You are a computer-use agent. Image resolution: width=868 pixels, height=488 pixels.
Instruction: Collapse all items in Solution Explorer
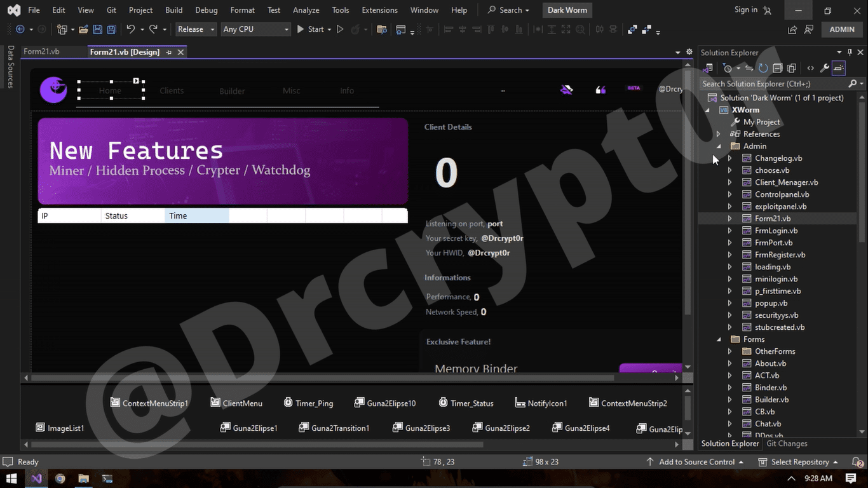[778, 68]
